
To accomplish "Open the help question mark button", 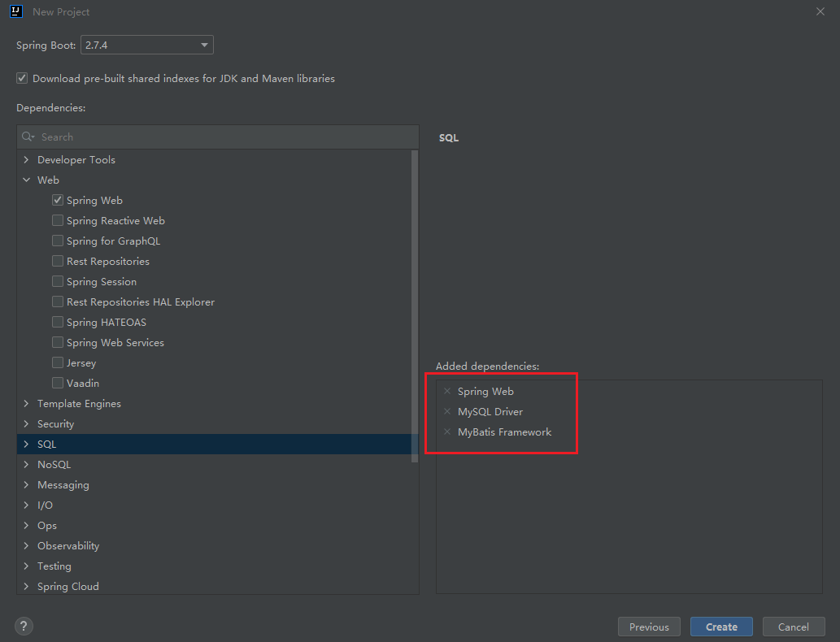I will 24,626.
